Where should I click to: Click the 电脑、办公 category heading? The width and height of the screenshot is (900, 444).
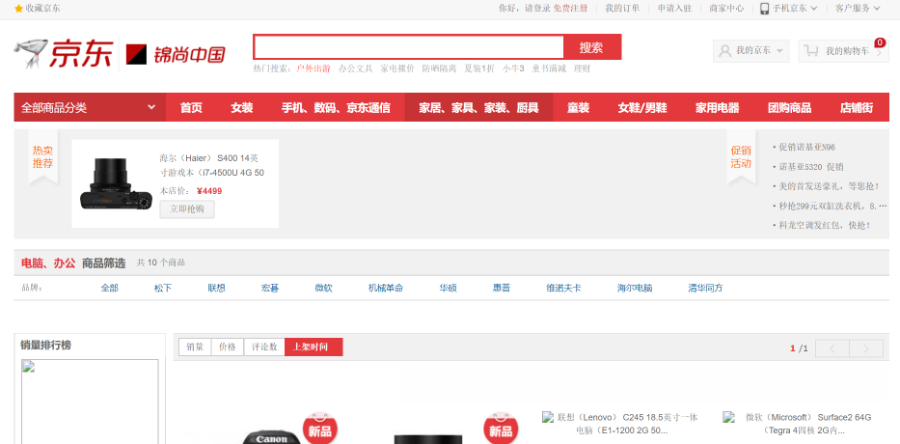[x=48, y=263]
